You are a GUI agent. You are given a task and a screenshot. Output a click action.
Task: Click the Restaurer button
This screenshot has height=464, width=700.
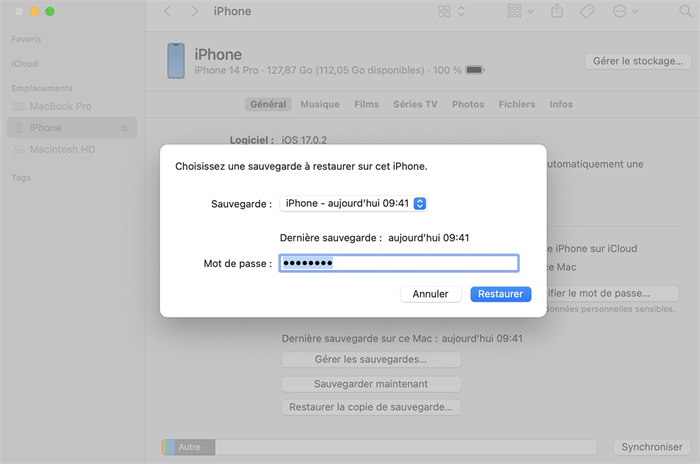point(499,294)
